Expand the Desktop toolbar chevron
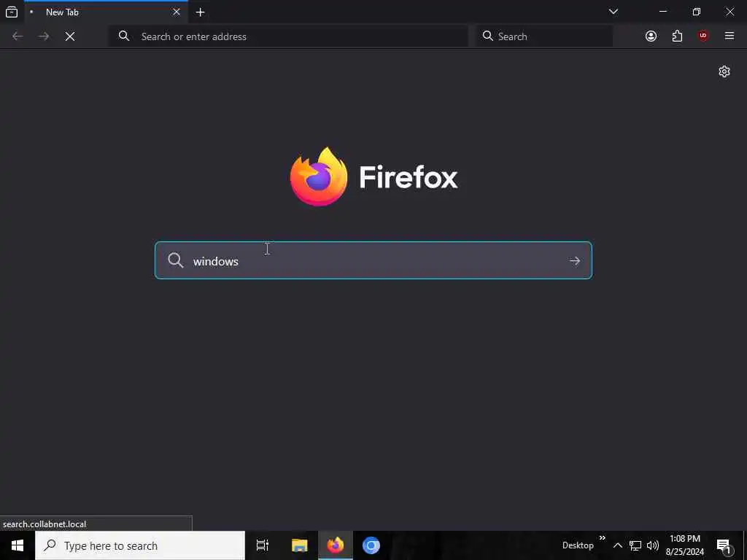Screen dimensions: 747x560 coord(602,538)
